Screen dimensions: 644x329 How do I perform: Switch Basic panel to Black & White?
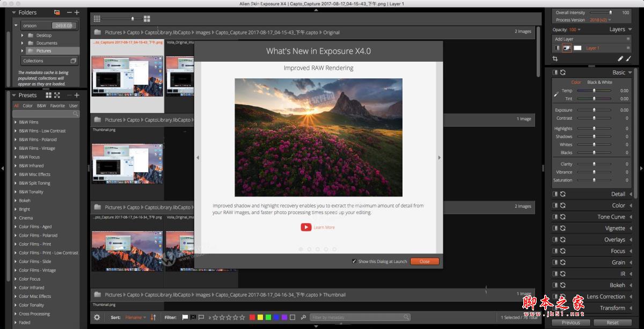pyautogui.click(x=599, y=82)
